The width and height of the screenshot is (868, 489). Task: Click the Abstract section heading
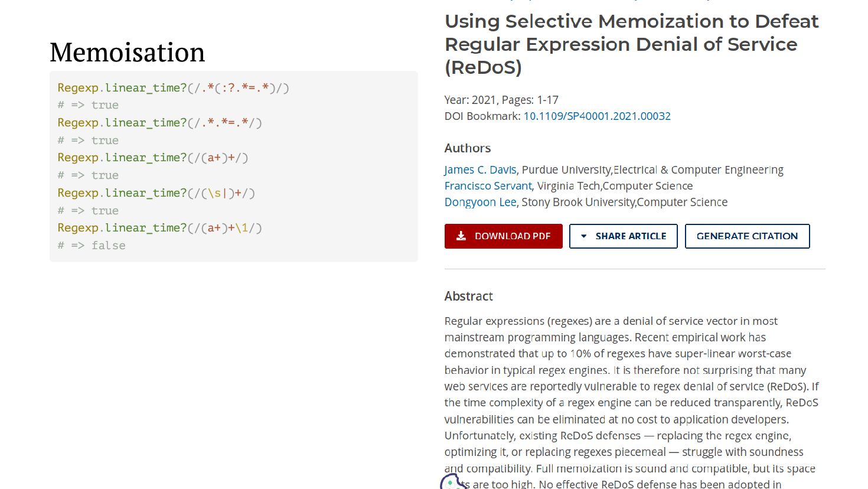point(468,296)
